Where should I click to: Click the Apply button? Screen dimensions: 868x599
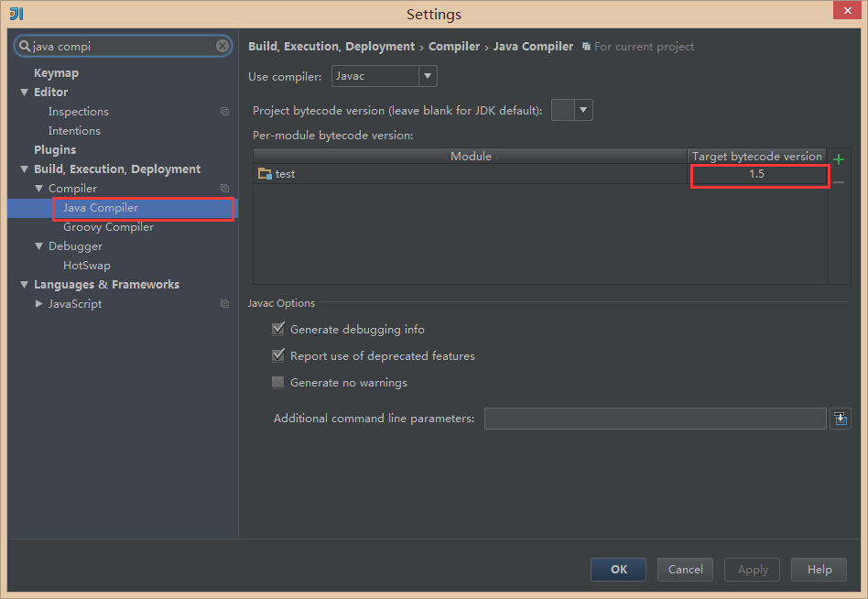click(x=753, y=569)
